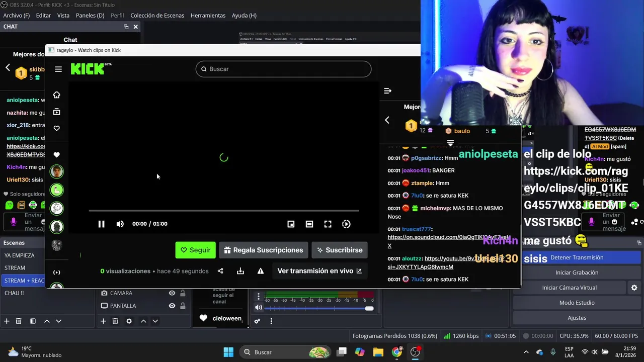Open soundcloud link from truecat777
The width and height of the screenshot is (644, 362).
coord(449,241)
